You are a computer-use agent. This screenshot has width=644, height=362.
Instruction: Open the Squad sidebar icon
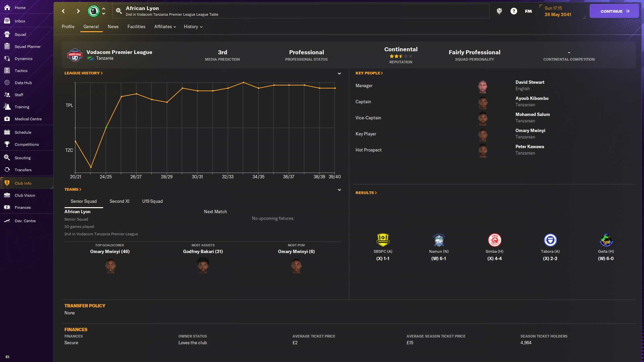click(x=7, y=34)
